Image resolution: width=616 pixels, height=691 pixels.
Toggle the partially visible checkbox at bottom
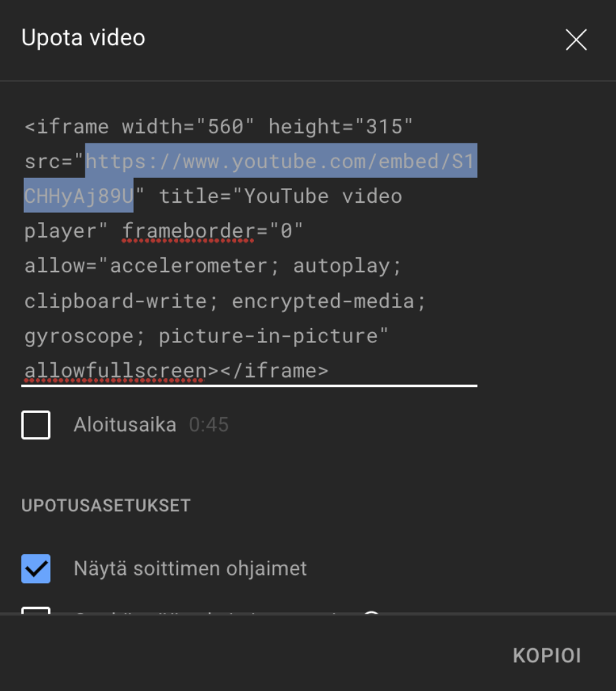[x=36, y=610]
